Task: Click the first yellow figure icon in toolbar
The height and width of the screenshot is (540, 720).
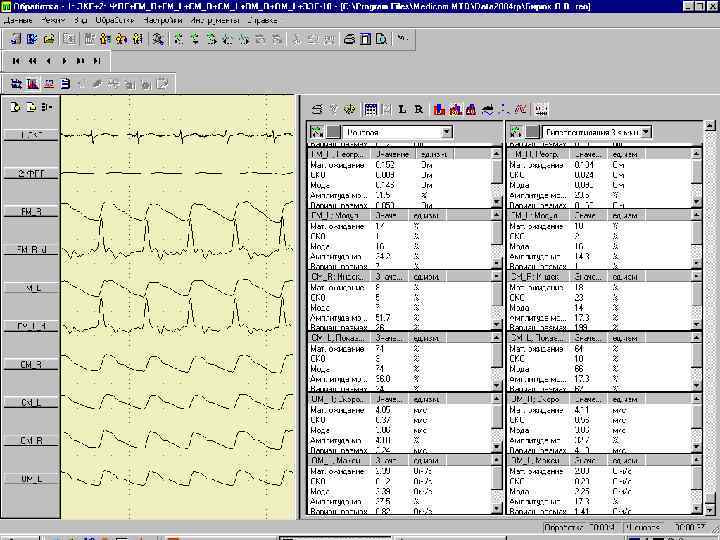Action: (x=105, y=39)
